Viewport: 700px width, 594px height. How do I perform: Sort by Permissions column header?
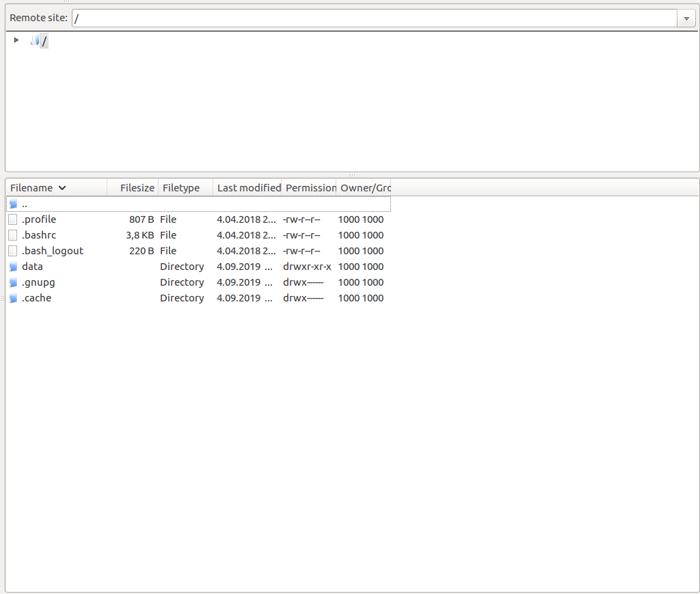309,188
